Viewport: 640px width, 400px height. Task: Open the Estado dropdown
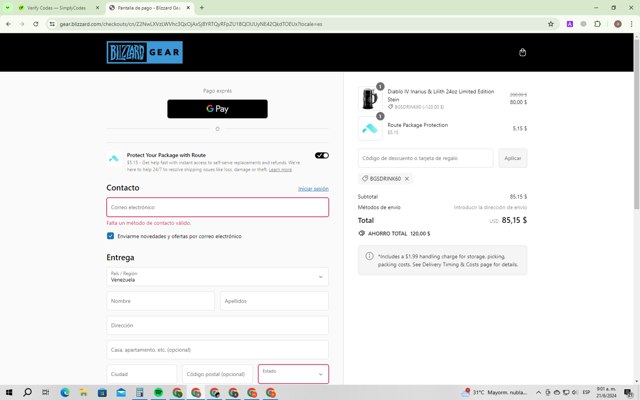pyautogui.click(x=293, y=374)
